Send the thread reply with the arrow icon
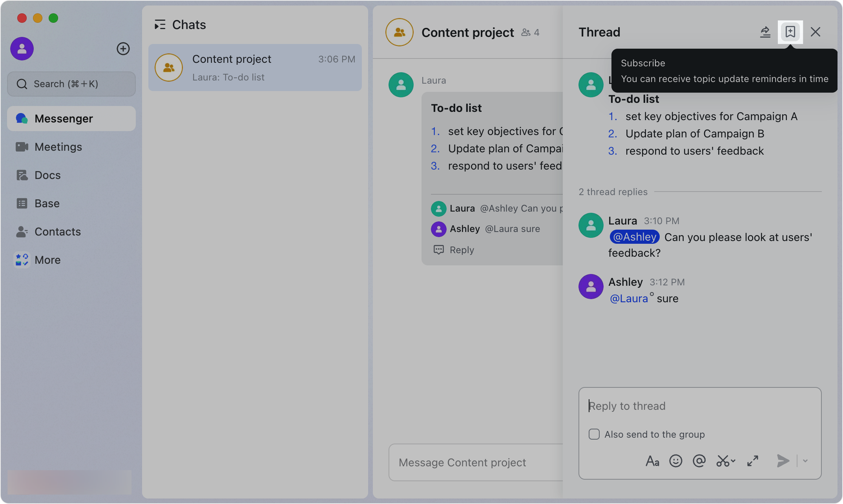843x504 pixels. [783, 461]
